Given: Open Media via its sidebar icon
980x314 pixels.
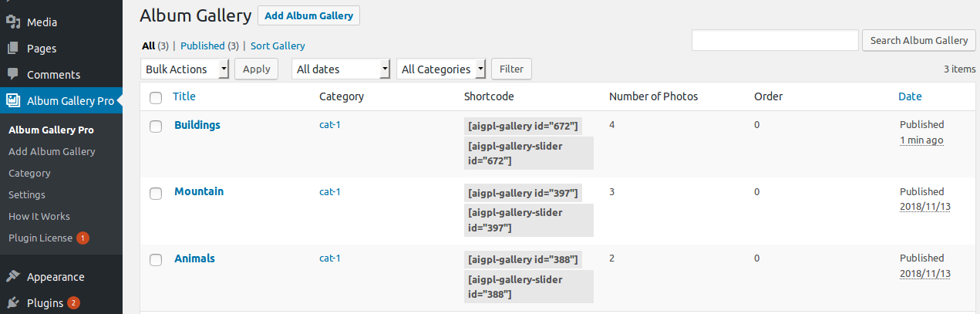Looking at the screenshot, I should (x=13, y=22).
